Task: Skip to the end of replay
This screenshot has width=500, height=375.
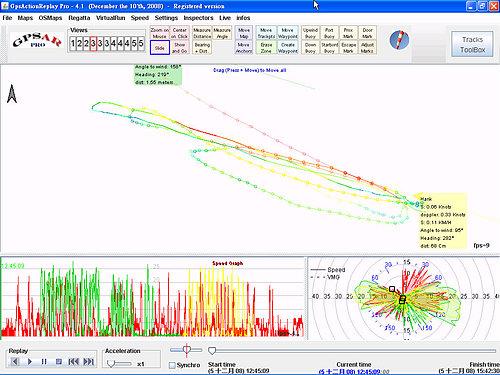Action: click(88, 361)
